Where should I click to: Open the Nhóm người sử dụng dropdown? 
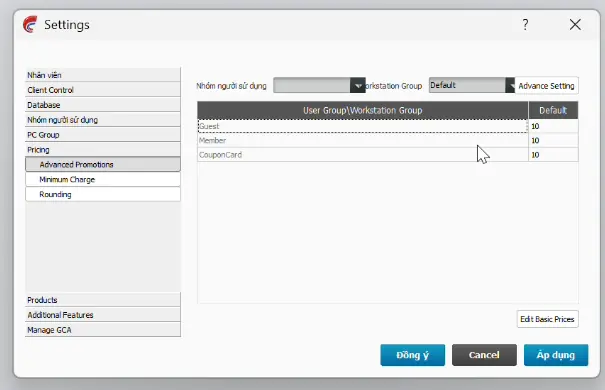pyautogui.click(x=319, y=85)
